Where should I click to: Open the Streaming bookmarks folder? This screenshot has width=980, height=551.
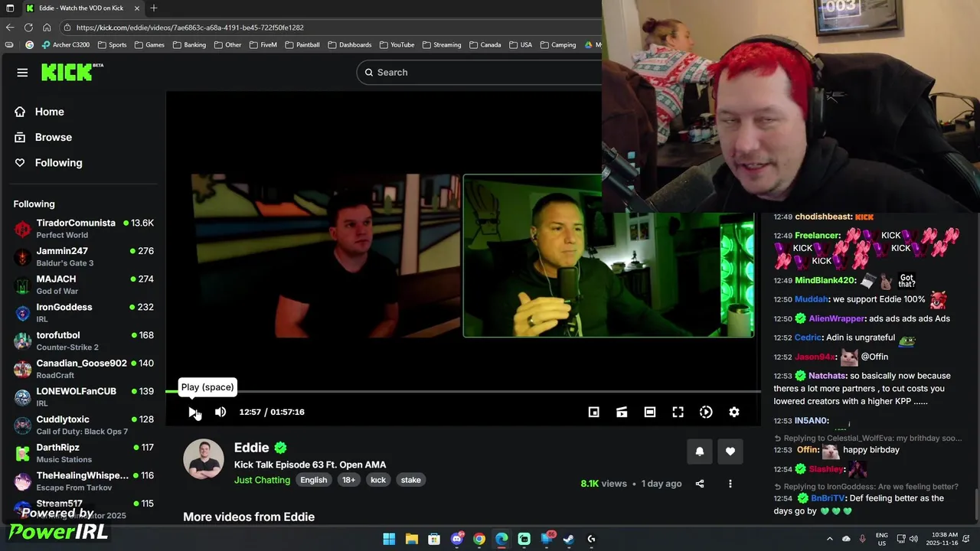click(x=442, y=44)
